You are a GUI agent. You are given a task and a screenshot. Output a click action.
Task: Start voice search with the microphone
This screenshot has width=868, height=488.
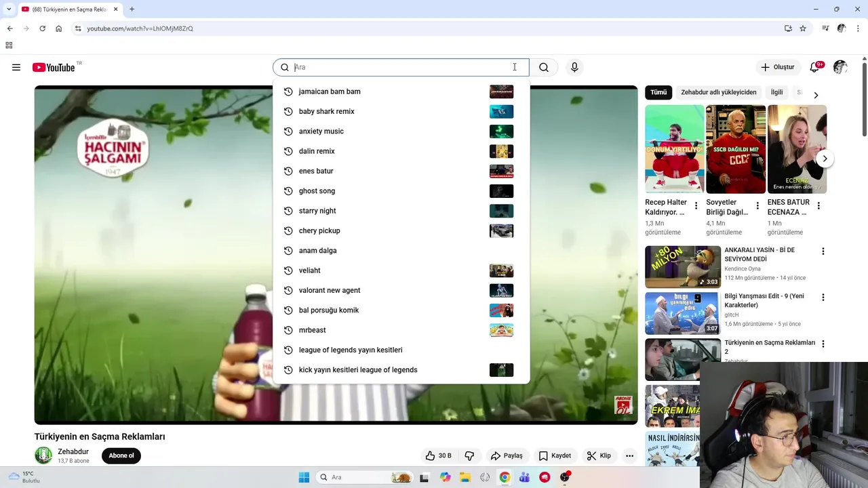point(574,67)
